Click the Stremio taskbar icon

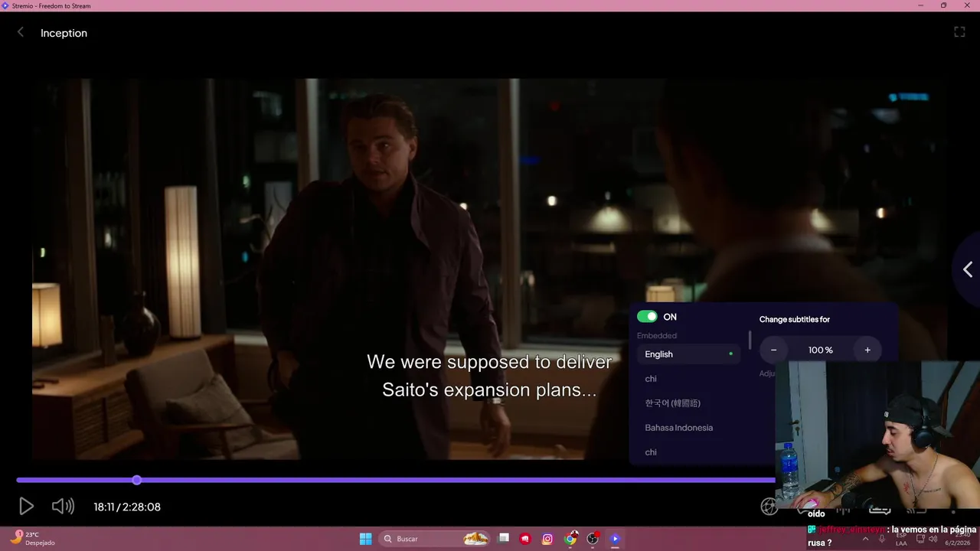tap(615, 539)
